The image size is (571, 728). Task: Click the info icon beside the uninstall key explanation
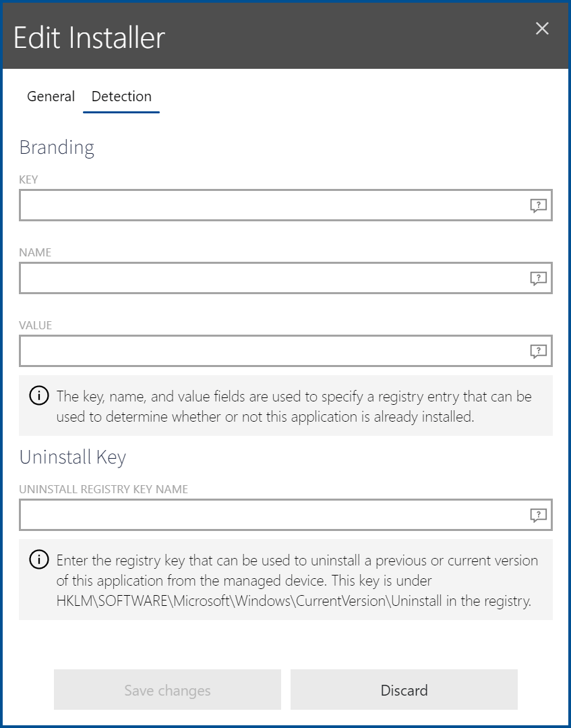(38, 560)
